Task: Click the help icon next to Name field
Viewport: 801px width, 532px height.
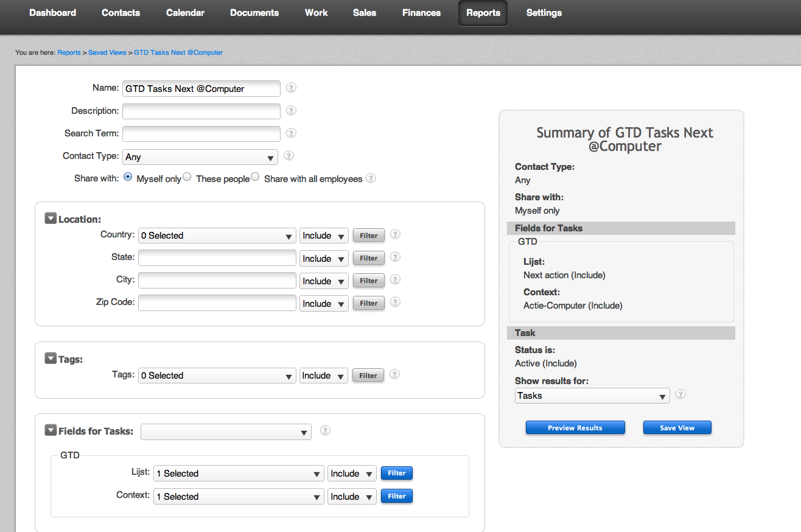Action: click(291, 88)
